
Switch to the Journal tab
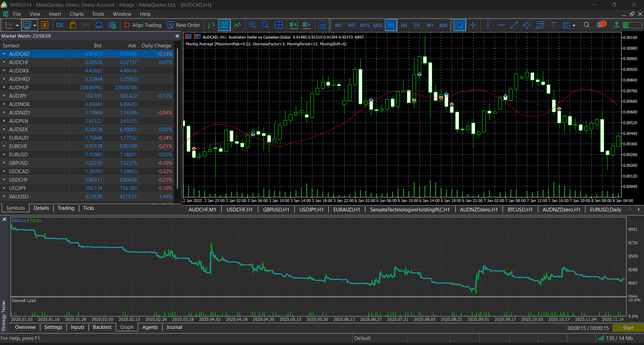point(174,327)
